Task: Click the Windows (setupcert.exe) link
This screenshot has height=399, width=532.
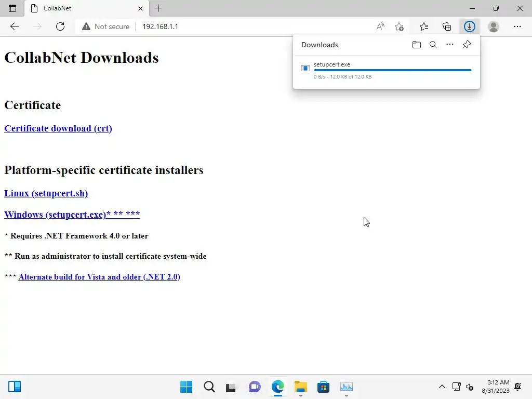Action: pyautogui.click(x=72, y=215)
